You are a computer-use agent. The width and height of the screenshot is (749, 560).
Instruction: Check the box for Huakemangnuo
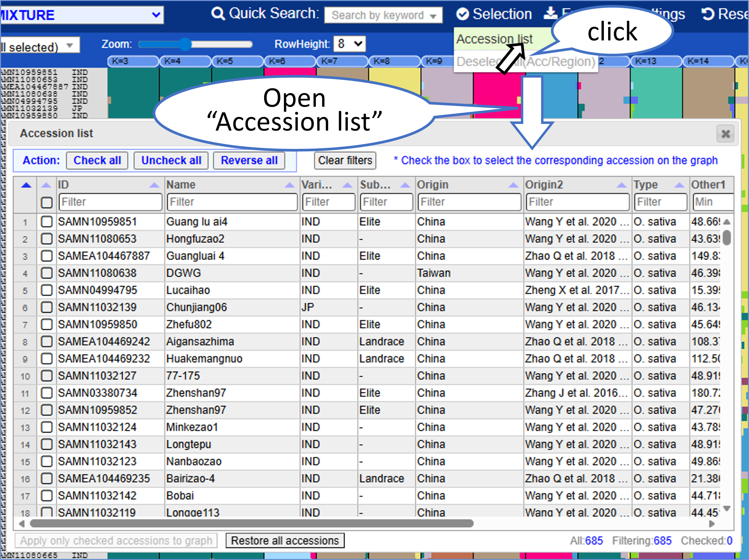(46, 359)
